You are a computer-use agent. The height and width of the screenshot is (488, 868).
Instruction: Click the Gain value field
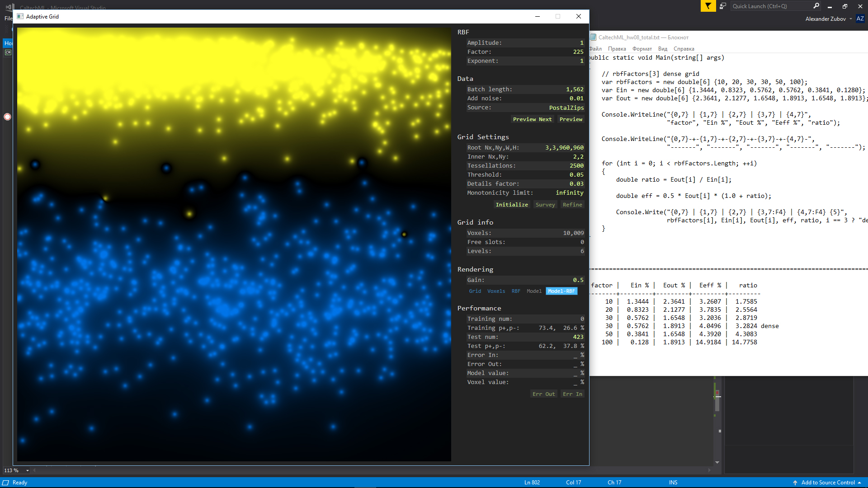point(578,280)
